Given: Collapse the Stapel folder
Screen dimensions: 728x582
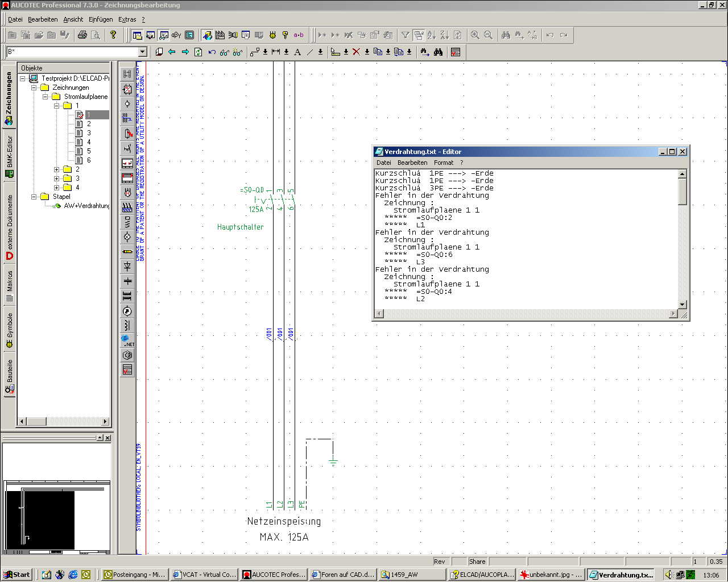Looking at the screenshot, I should 34,197.
